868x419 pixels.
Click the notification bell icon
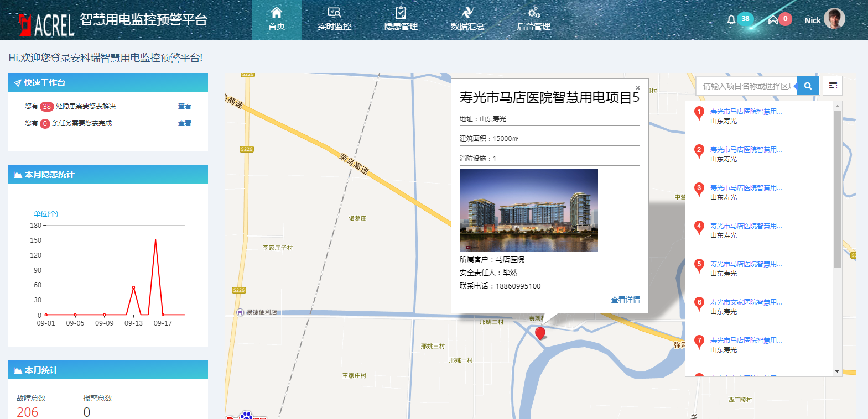coord(731,20)
